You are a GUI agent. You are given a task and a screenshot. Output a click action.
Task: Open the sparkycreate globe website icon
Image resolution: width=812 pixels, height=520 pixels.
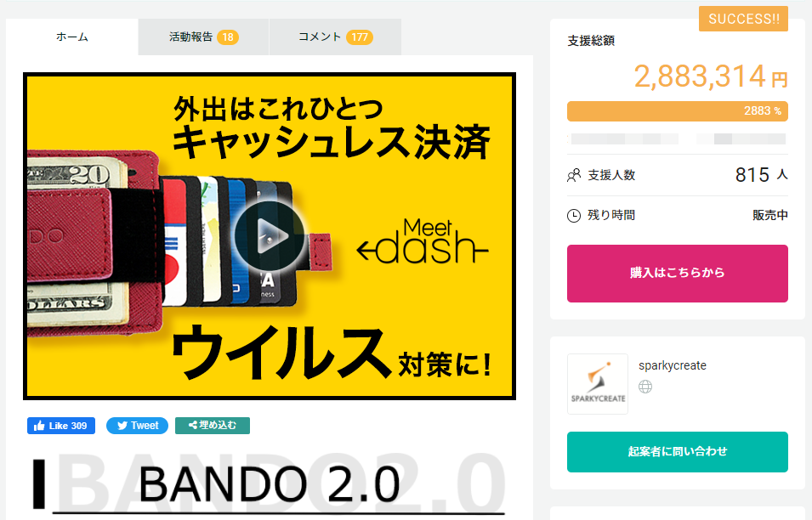tap(645, 387)
